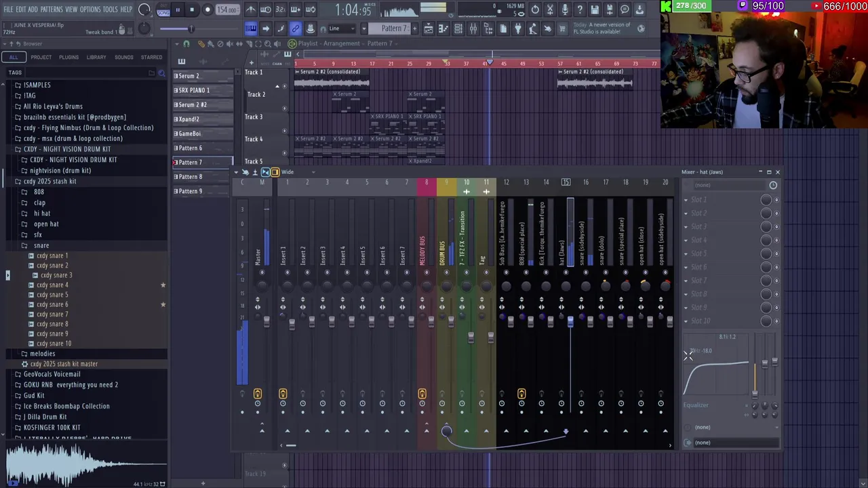
Task: Open the FILE menu
Action: point(8,9)
